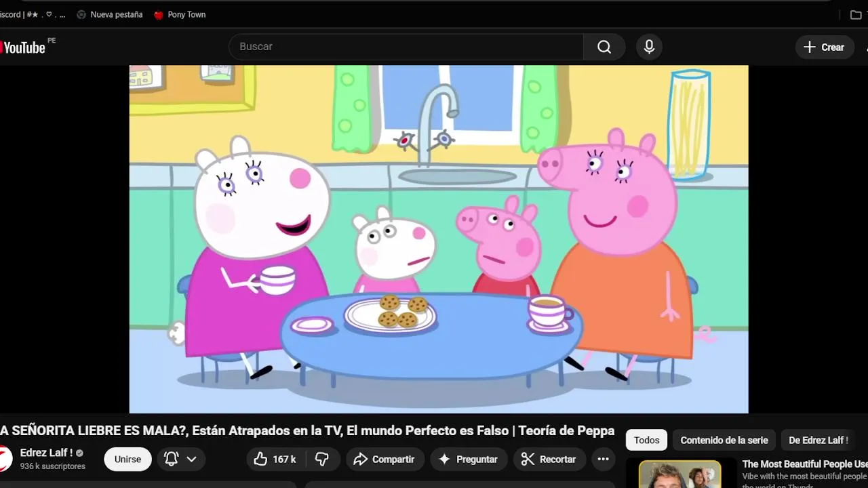868x488 pixels.
Task: Click the Edrez Lalf channel avatar
Action: coord(5,459)
